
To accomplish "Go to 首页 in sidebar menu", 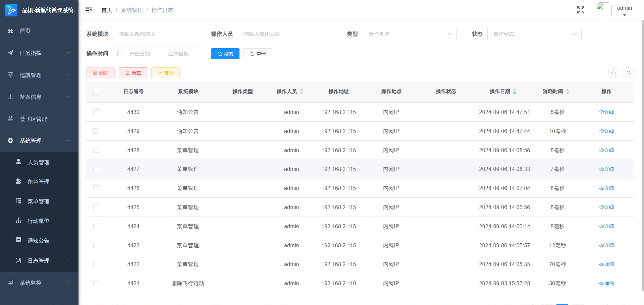I will 39,31.
